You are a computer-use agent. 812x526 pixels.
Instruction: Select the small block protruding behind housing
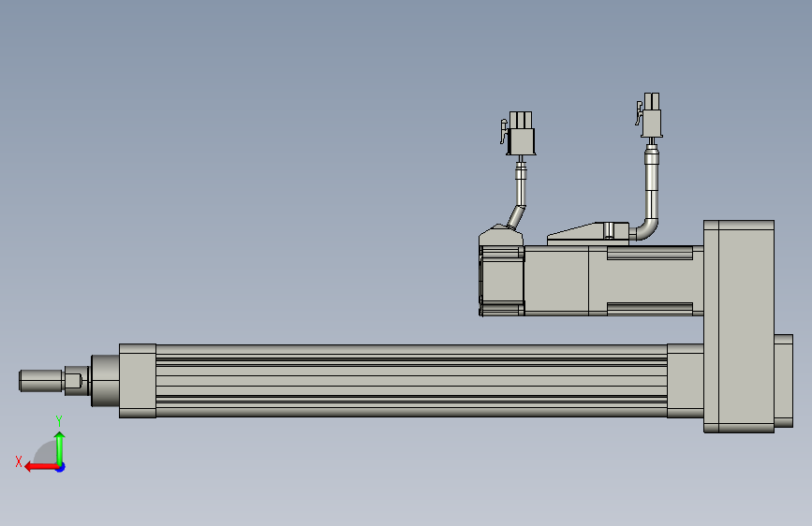(784, 381)
